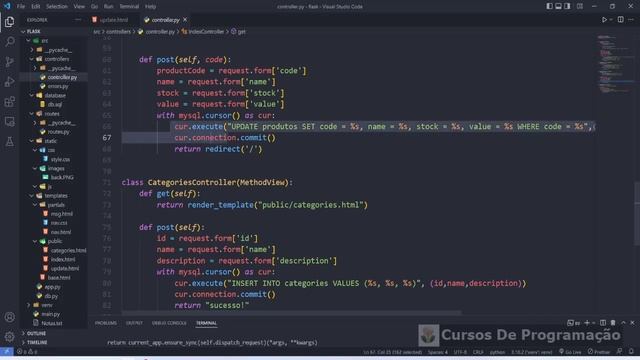Open the Selection menu
Image resolution: width=640 pixels, height=360 pixels.
(x=57, y=7)
